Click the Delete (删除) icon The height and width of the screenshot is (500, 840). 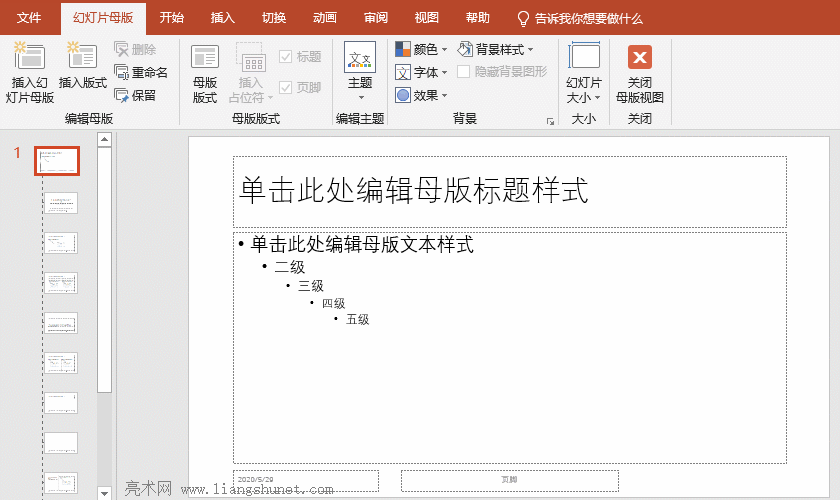[x=122, y=49]
